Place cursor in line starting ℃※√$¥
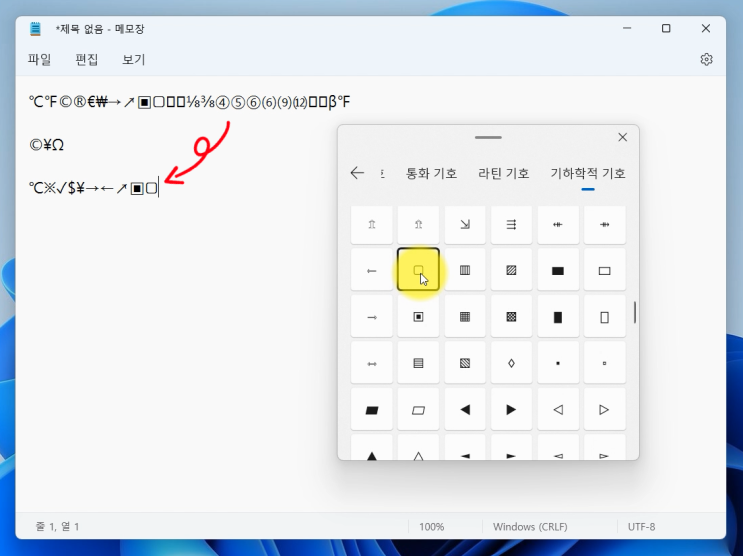 coord(93,188)
